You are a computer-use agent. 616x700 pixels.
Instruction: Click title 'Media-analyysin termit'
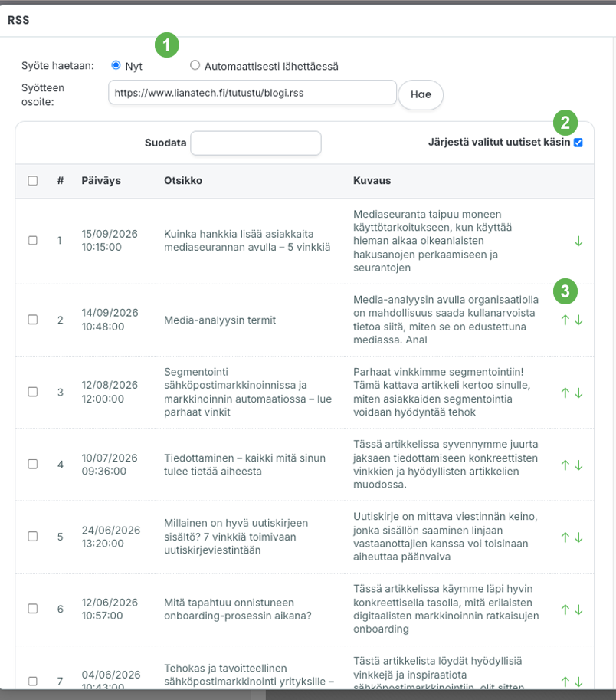click(220, 320)
